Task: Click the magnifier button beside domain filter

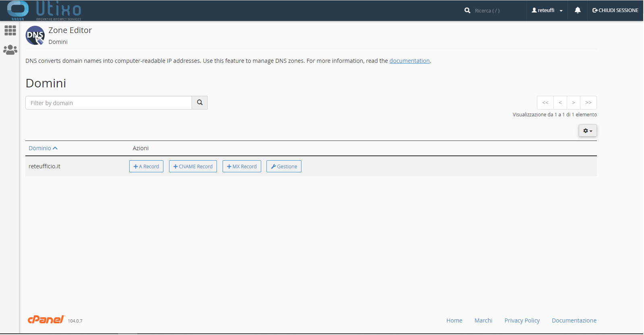Action: [200, 103]
